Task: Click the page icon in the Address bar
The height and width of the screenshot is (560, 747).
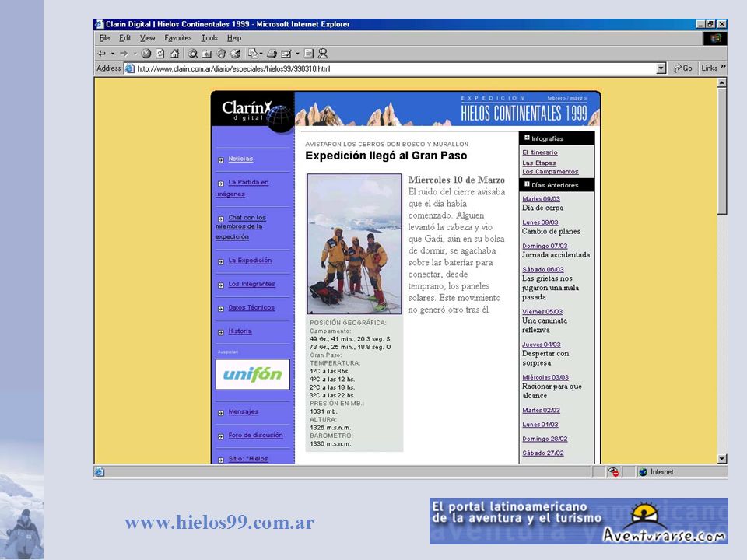Action: (x=130, y=68)
